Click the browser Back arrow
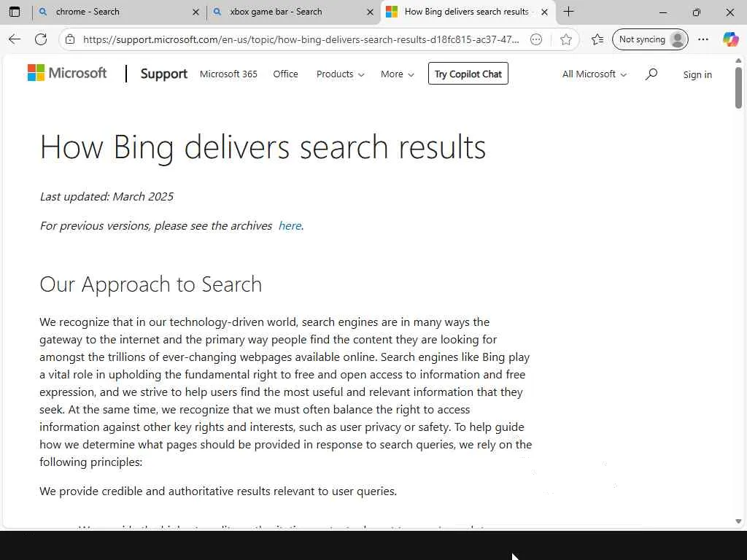 coord(15,39)
